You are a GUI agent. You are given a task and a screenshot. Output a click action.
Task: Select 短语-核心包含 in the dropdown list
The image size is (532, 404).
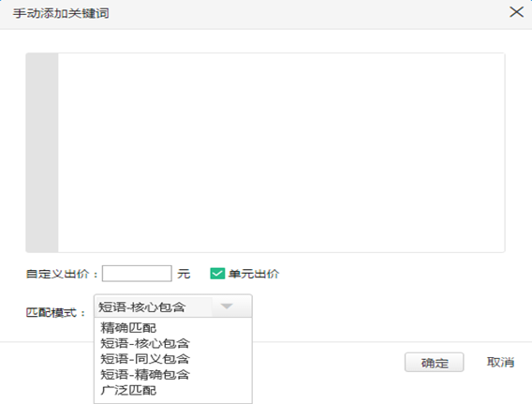pyautogui.click(x=145, y=343)
